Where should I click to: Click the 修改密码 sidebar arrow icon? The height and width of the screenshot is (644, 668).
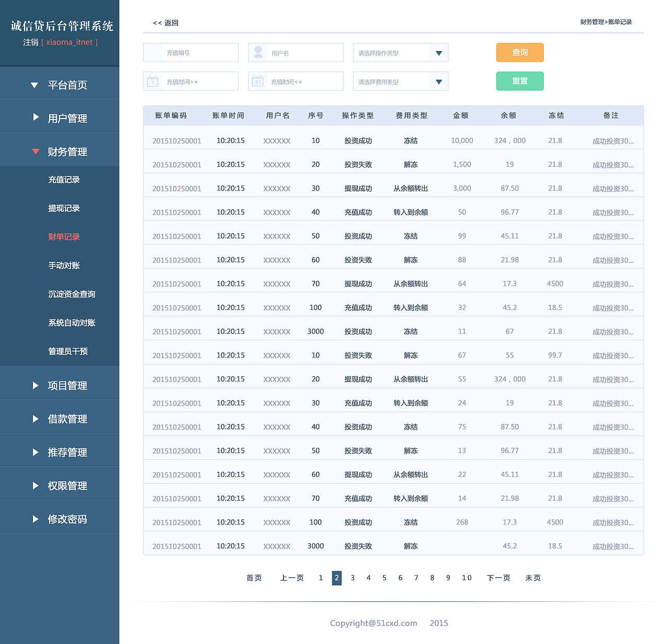pos(35,519)
